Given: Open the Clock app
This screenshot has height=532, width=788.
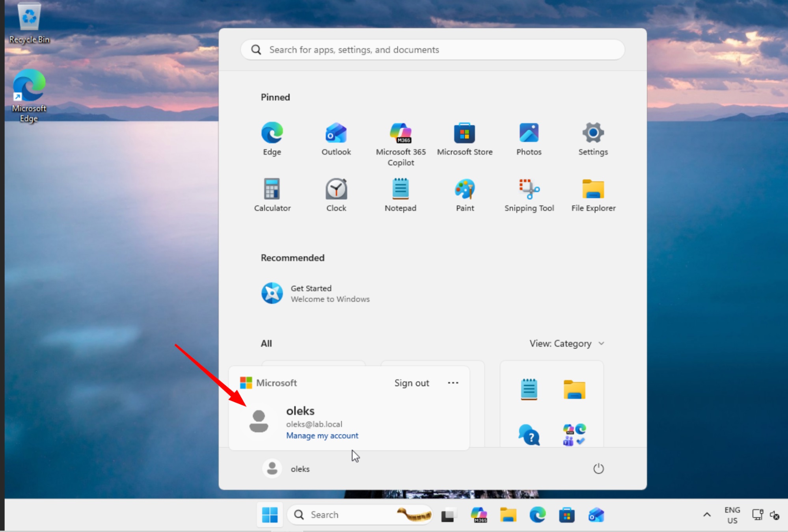Looking at the screenshot, I should (336, 195).
